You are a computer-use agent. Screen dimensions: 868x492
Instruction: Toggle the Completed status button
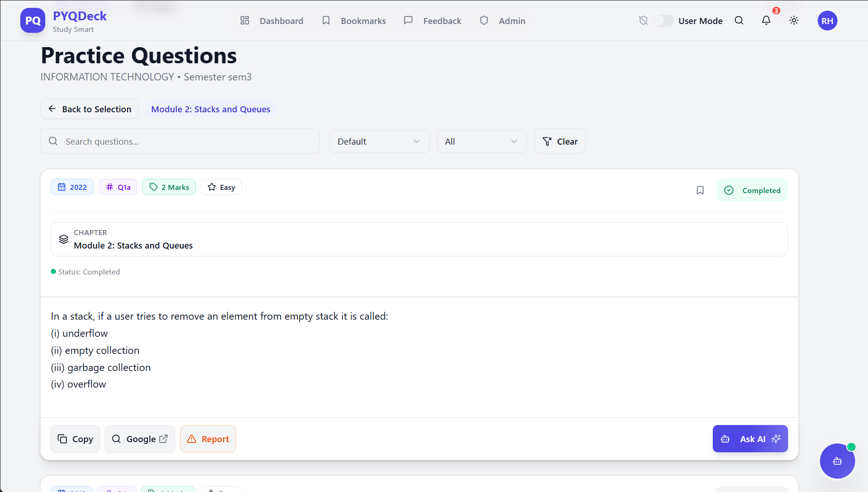tap(752, 190)
